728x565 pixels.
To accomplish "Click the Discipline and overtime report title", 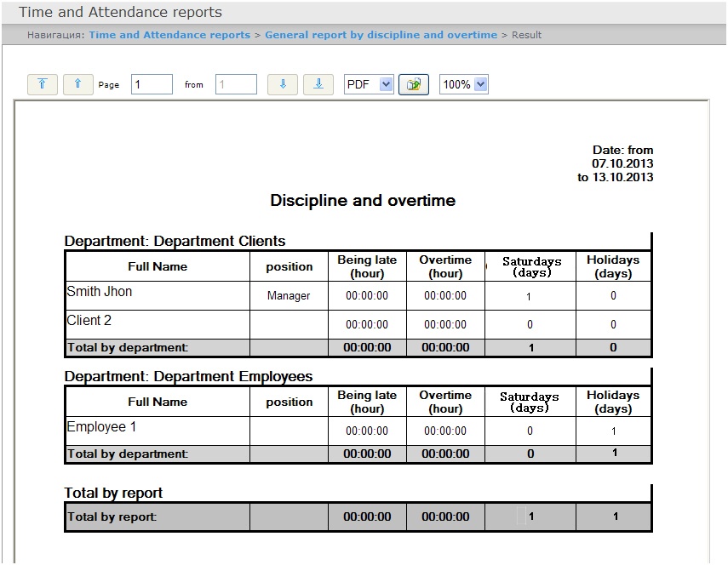I will pyautogui.click(x=363, y=201).
